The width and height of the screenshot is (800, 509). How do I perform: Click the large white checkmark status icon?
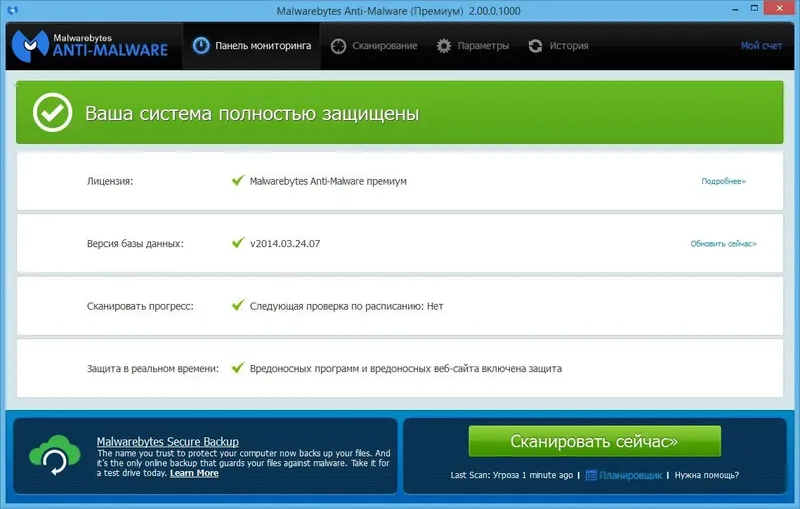pos(52,112)
